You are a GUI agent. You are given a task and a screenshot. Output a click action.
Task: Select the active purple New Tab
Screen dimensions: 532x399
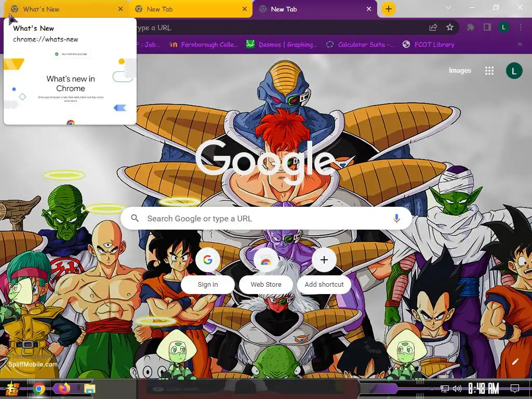click(314, 9)
